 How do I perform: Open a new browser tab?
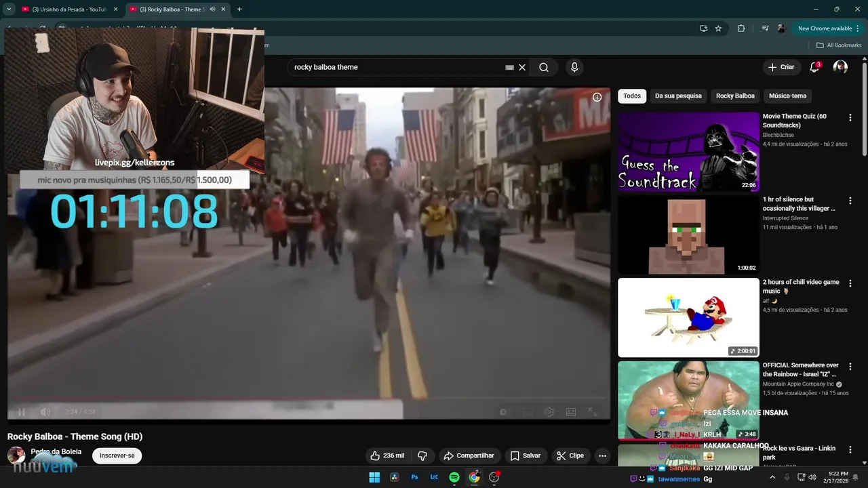tap(239, 9)
